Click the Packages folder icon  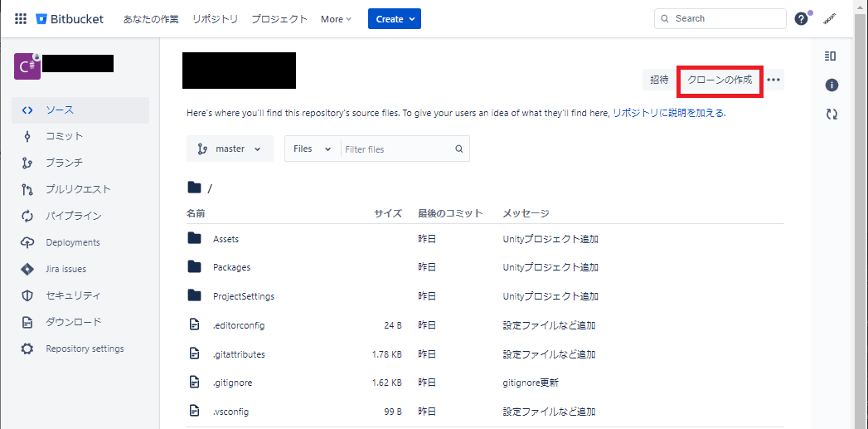point(194,266)
